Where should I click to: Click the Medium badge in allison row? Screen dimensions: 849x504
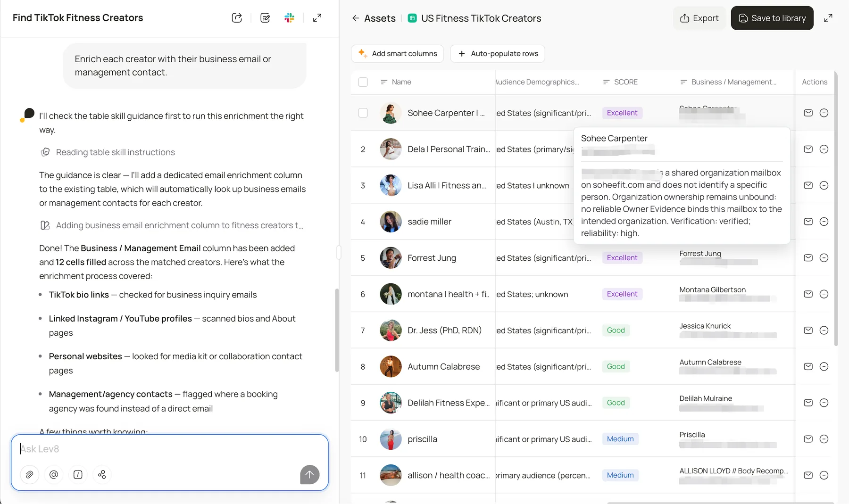620,475
